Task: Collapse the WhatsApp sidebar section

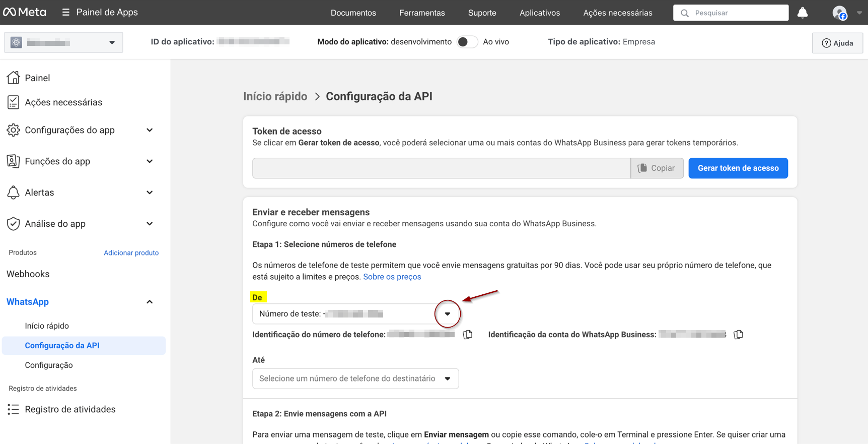Action: (x=150, y=302)
